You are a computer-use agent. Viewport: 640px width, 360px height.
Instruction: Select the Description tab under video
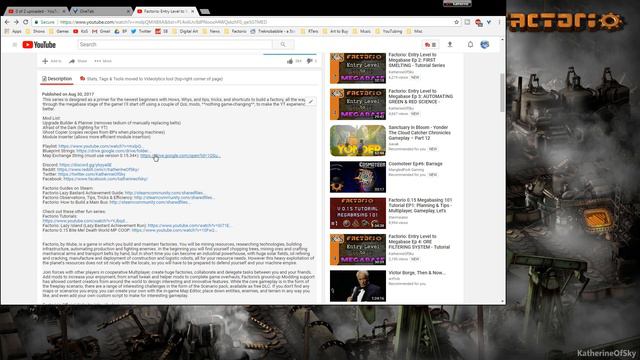click(57, 79)
